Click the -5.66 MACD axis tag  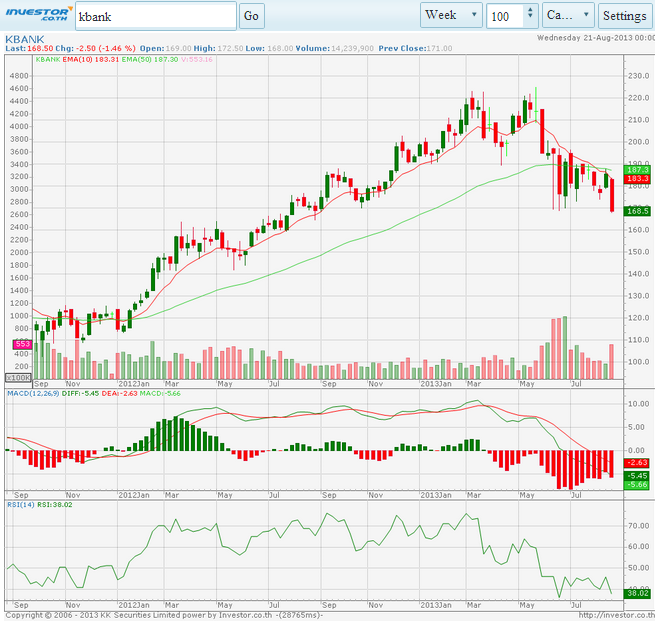point(637,485)
